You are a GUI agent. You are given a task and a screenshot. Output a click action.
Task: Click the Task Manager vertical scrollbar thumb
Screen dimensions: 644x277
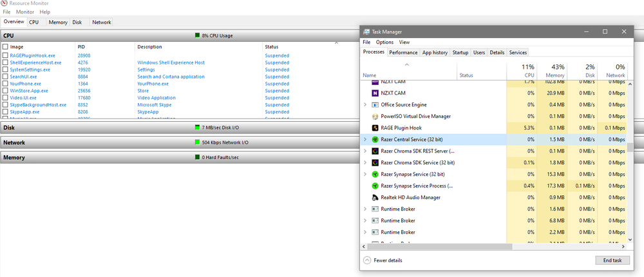[x=630, y=148]
